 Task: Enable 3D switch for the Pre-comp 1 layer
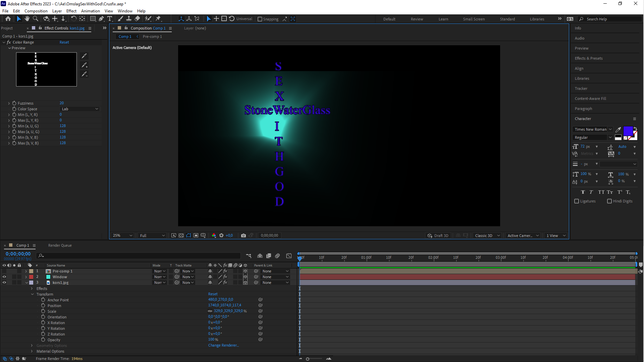coord(245,271)
